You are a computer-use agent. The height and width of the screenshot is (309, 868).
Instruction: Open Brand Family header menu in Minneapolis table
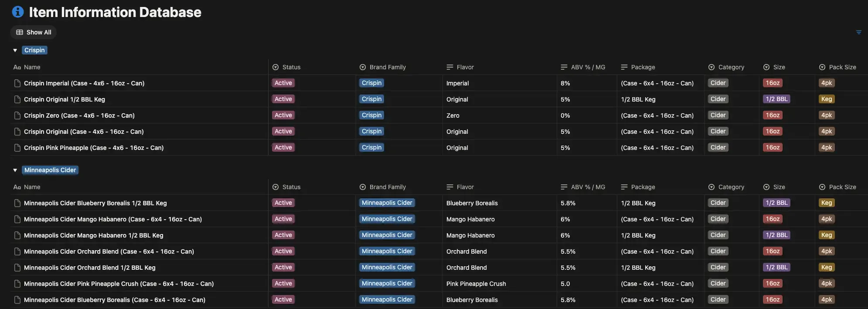pos(383,187)
